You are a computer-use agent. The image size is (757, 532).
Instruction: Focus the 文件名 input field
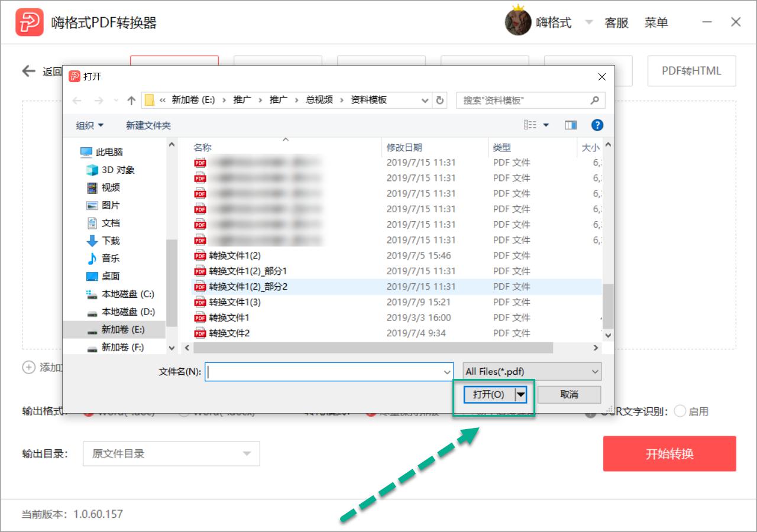pos(323,372)
